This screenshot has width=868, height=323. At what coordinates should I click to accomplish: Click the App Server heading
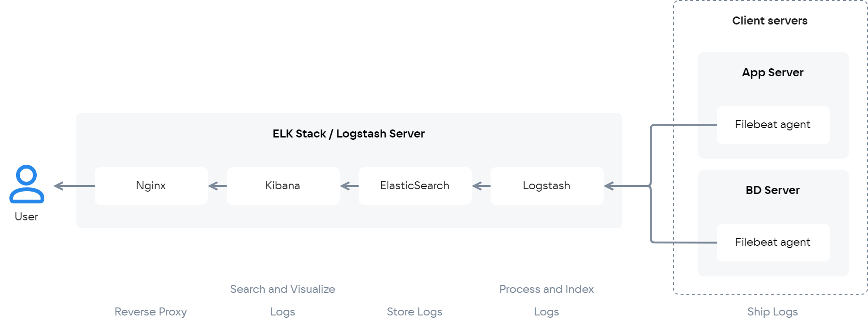[773, 73]
